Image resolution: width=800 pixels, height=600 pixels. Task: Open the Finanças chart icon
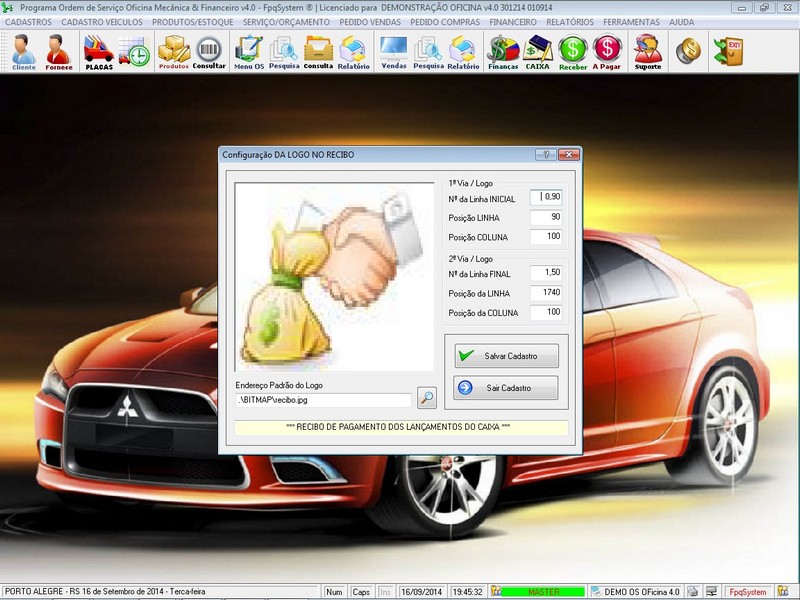(503, 52)
